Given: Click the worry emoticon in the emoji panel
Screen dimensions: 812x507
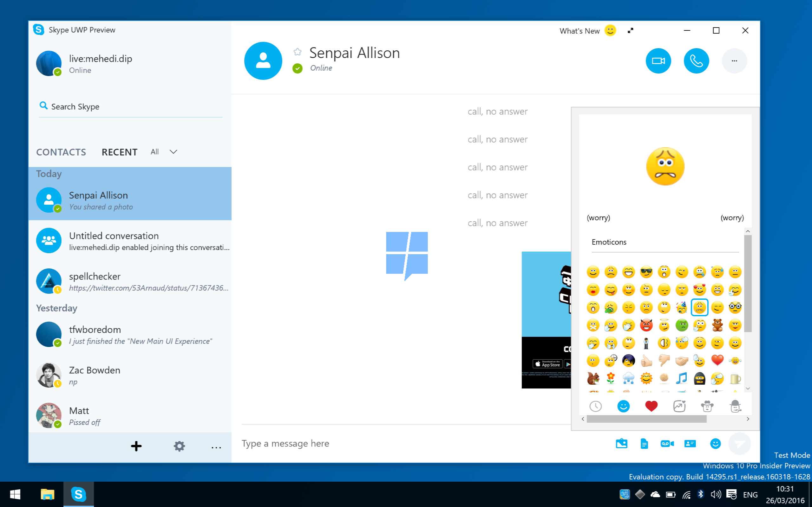Looking at the screenshot, I should (699, 307).
